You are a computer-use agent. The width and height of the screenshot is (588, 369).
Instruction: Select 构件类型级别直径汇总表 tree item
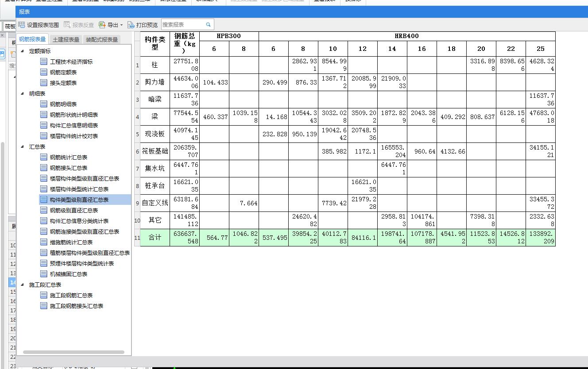[85, 200]
